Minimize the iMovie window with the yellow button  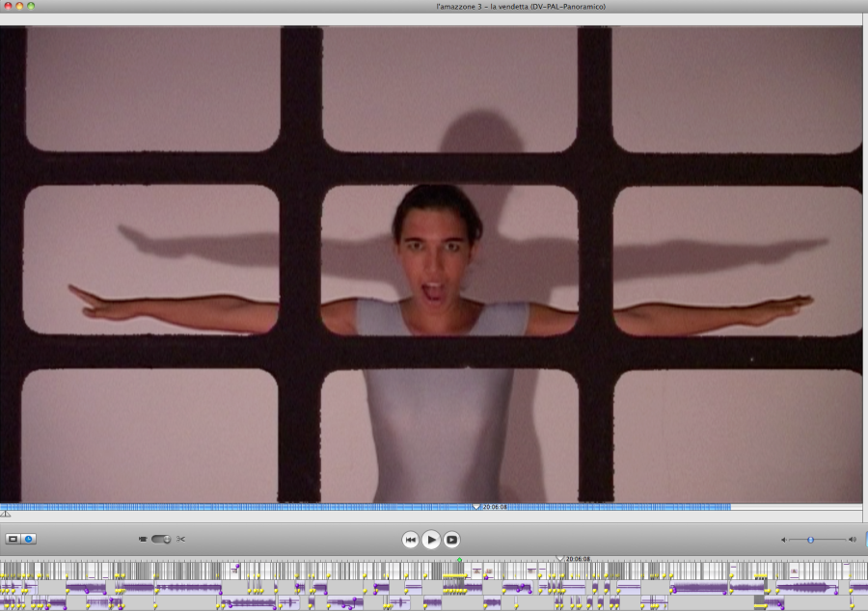point(18,7)
